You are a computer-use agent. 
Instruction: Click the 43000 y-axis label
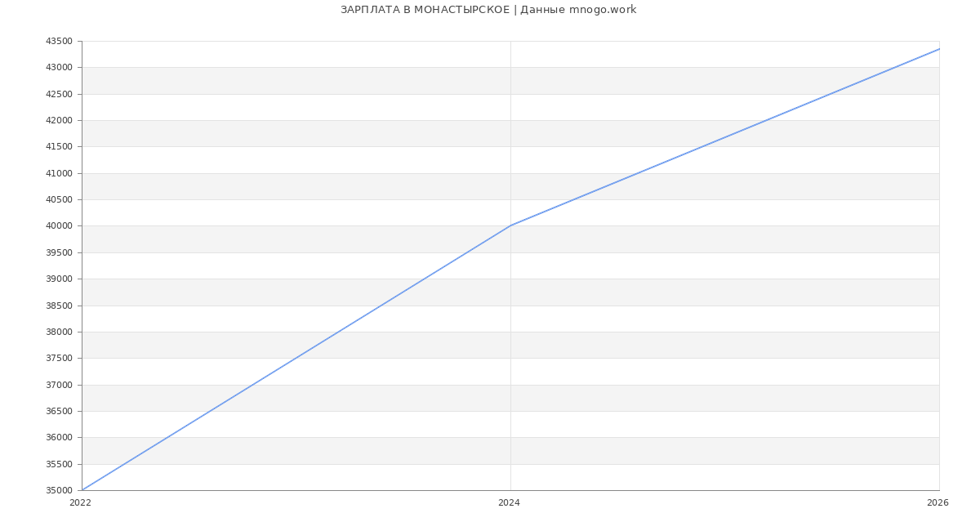59,68
